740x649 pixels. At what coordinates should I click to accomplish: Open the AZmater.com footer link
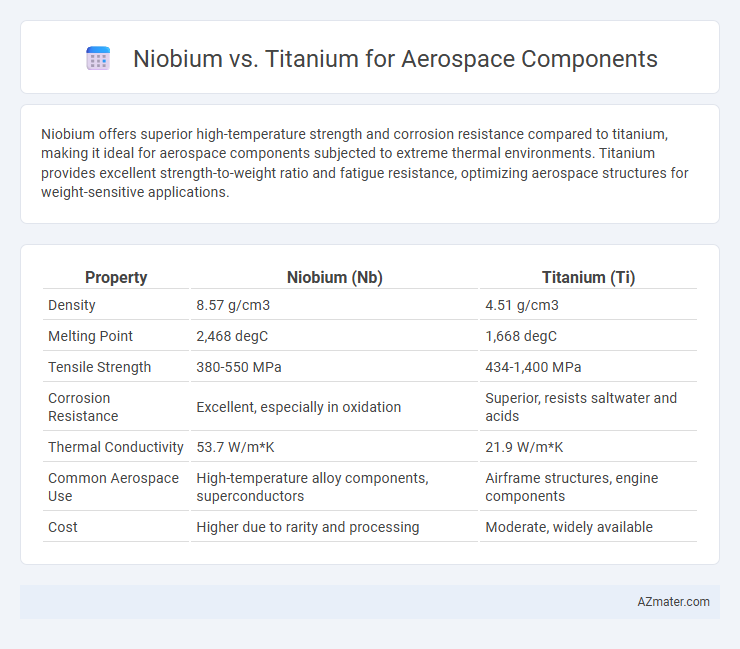coord(673,602)
